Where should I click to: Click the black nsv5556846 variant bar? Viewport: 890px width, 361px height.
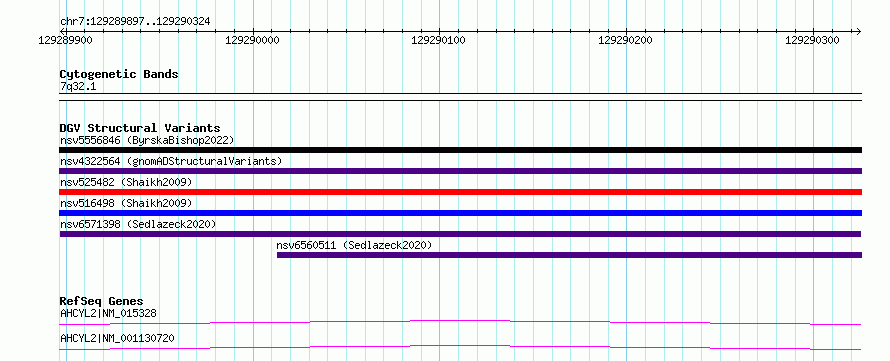coord(460,150)
